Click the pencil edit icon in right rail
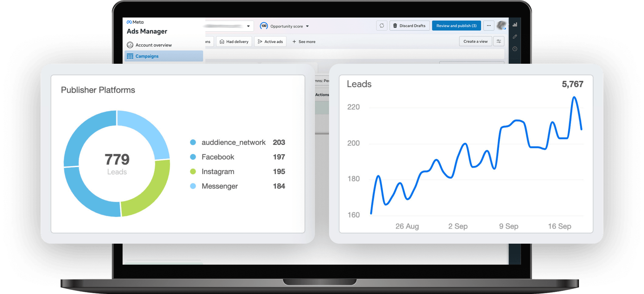 [x=515, y=37]
